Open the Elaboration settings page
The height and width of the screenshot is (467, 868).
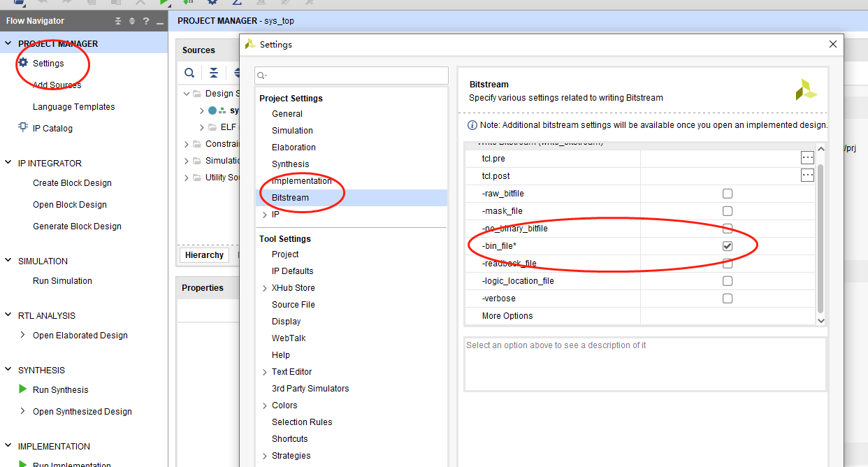click(294, 148)
